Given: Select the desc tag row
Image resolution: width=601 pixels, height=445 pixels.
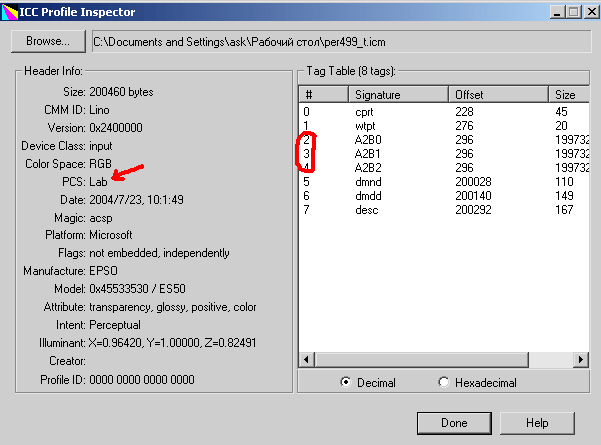Looking at the screenshot, I should pyautogui.click(x=444, y=210).
